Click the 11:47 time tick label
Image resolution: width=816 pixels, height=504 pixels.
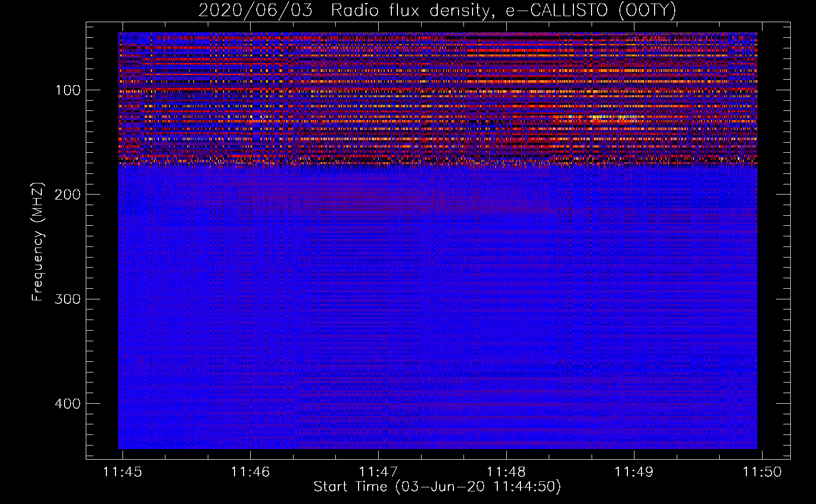click(x=378, y=472)
